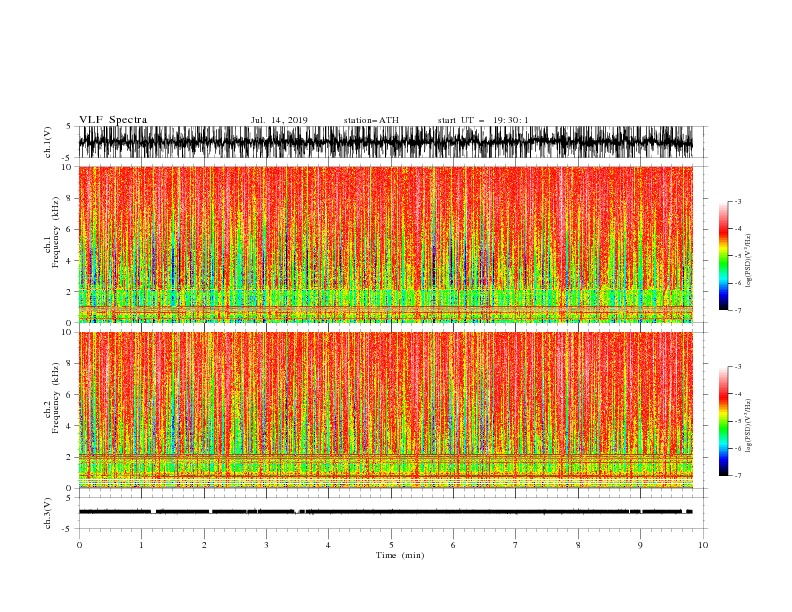
Task: Click the "ch.1(V)" waveform axis label
Action: tap(48, 142)
